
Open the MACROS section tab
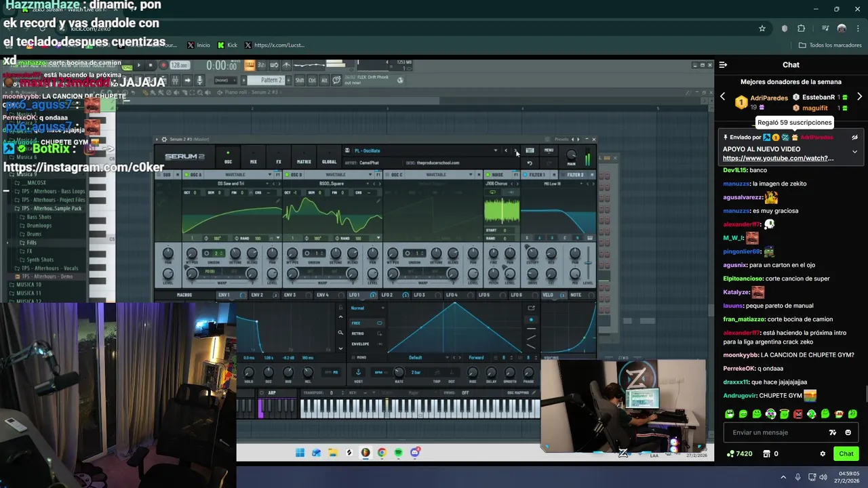(x=184, y=295)
